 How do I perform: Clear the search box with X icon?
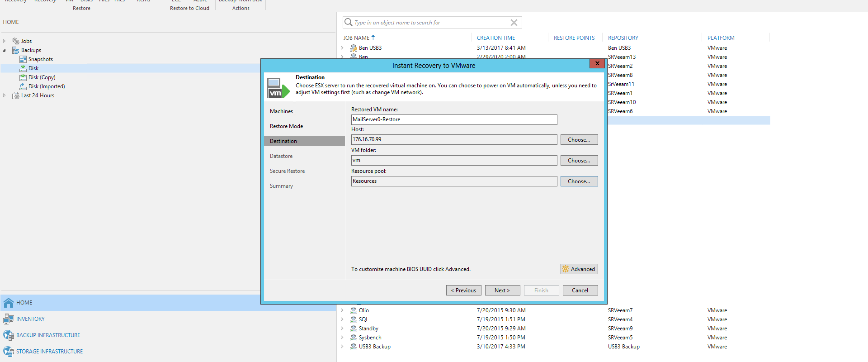point(514,23)
